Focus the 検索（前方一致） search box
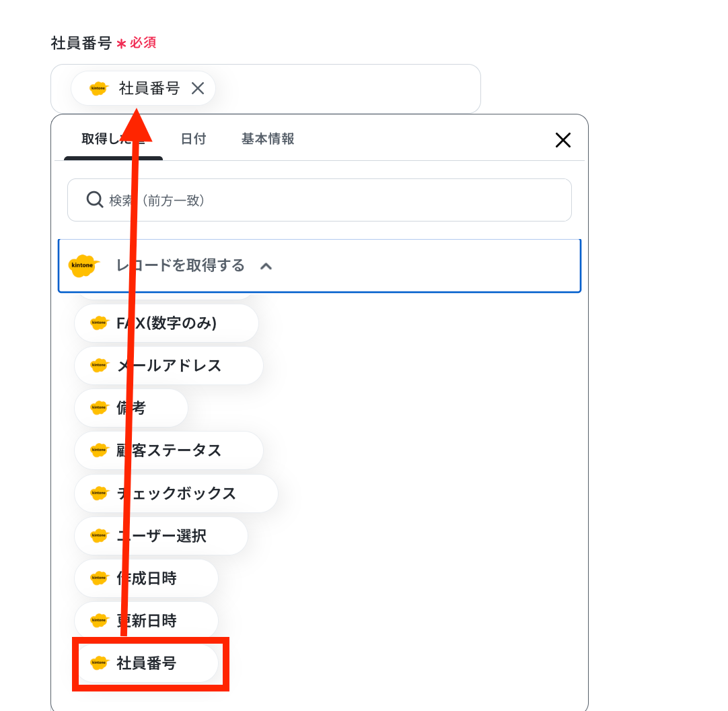 coord(320,200)
